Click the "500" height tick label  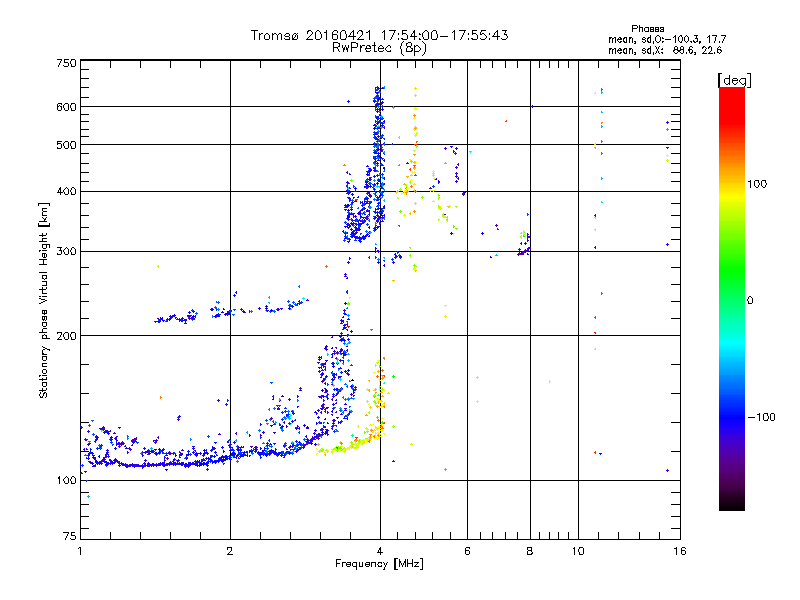point(66,145)
